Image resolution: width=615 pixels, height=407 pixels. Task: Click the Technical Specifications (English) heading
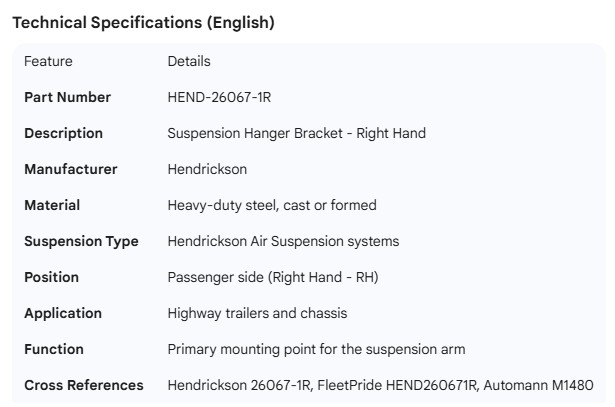143,23
